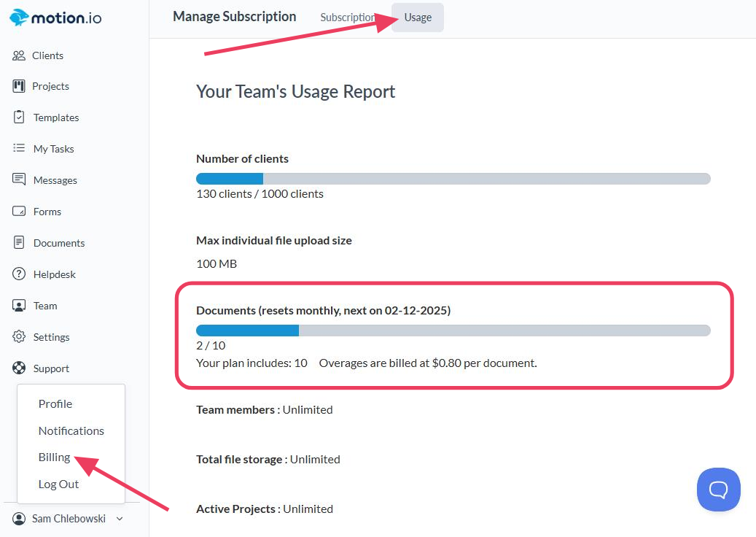The image size is (756, 537).
Task: Click the Forms icon in sidebar
Action: (19, 212)
